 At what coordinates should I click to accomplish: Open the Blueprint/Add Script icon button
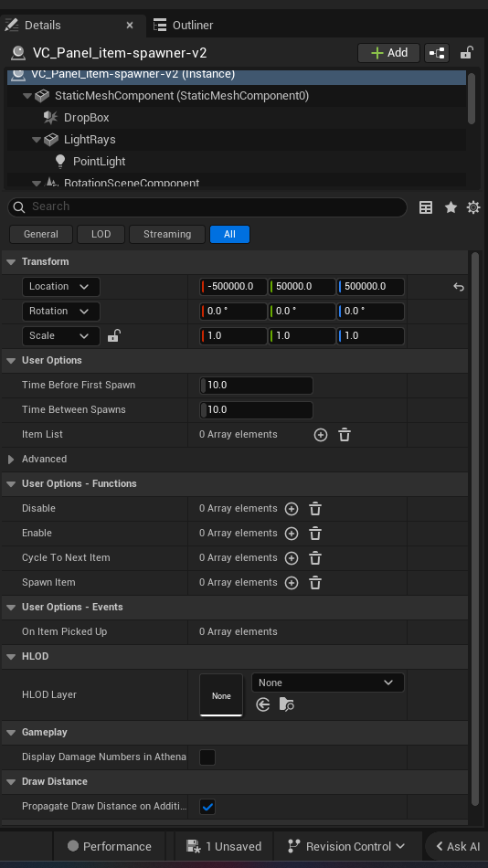coord(437,53)
